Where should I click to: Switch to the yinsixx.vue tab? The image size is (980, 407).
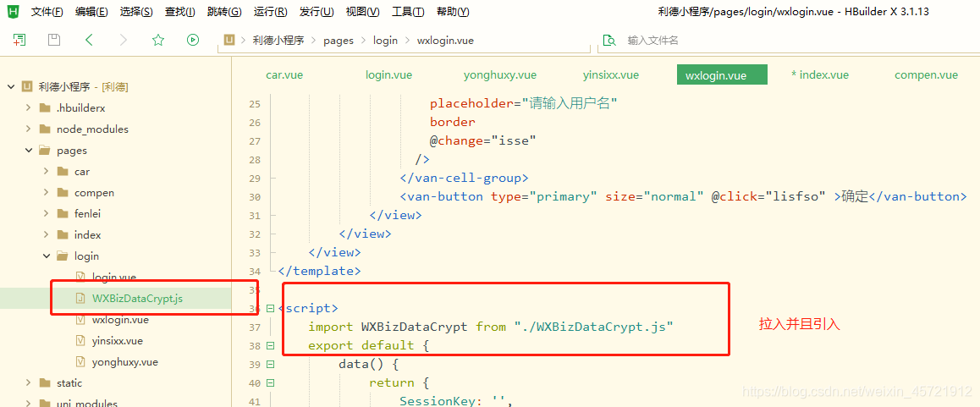tap(611, 75)
